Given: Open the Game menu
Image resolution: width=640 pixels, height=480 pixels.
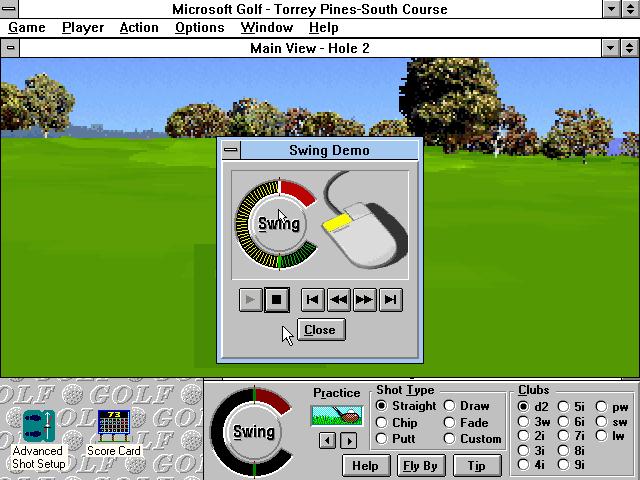Looking at the screenshot, I should (27, 28).
